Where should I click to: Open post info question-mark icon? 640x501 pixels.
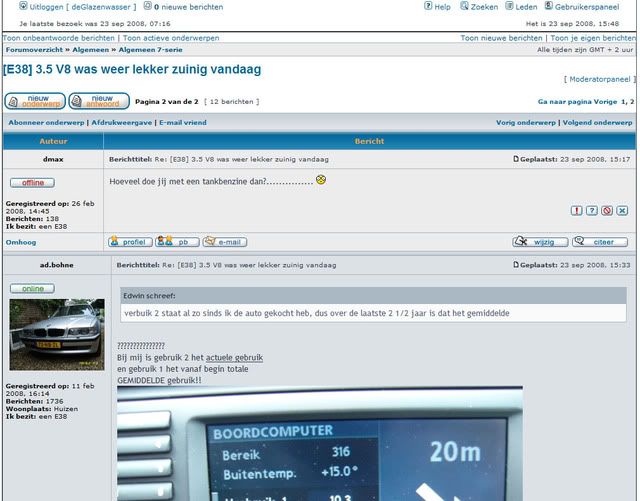tap(592, 211)
